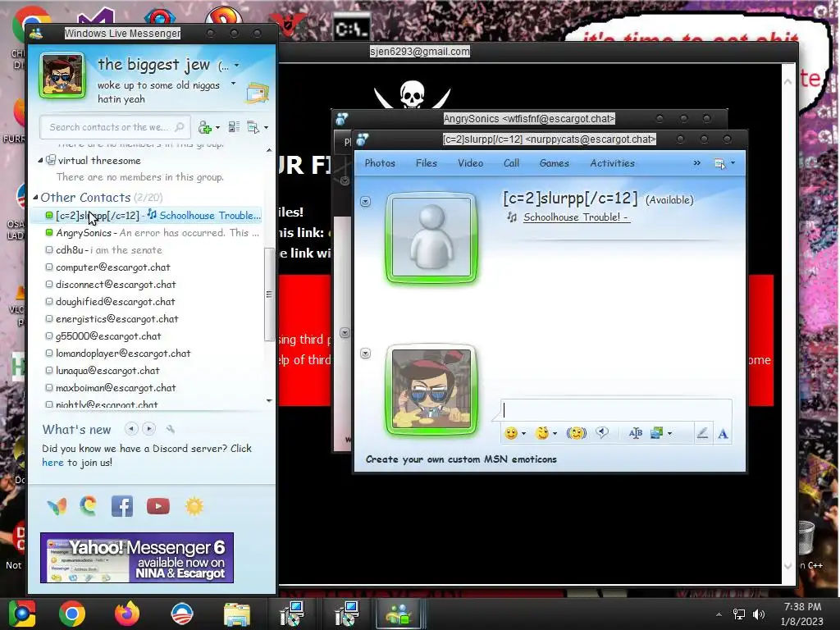Expand the chat toolbar overflow chevron
This screenshot has height=630, width=840.
[697, 163]
